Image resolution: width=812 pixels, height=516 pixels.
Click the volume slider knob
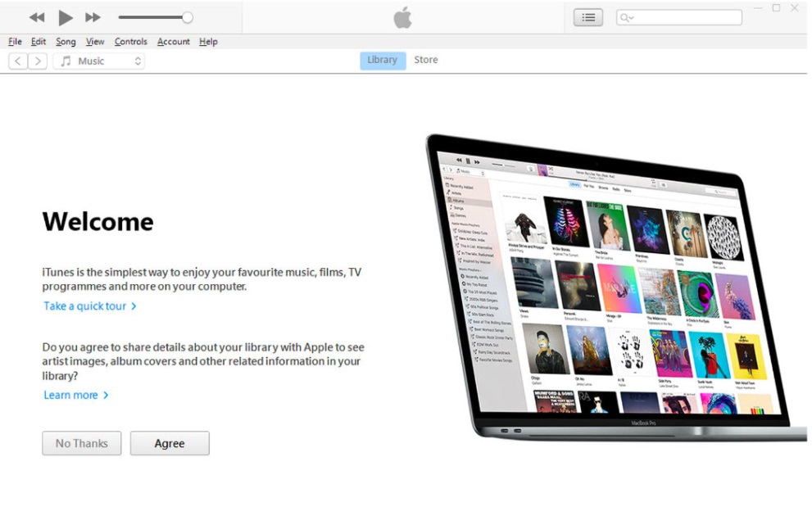(188, 17)
